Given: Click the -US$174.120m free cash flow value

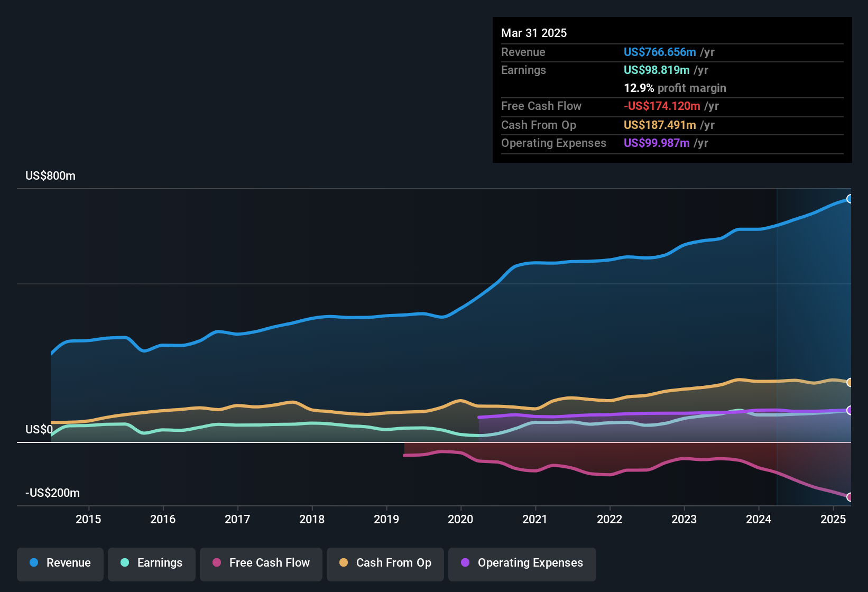Looking at the screenshot, I should pyautogui.click(x=662, y=106).
